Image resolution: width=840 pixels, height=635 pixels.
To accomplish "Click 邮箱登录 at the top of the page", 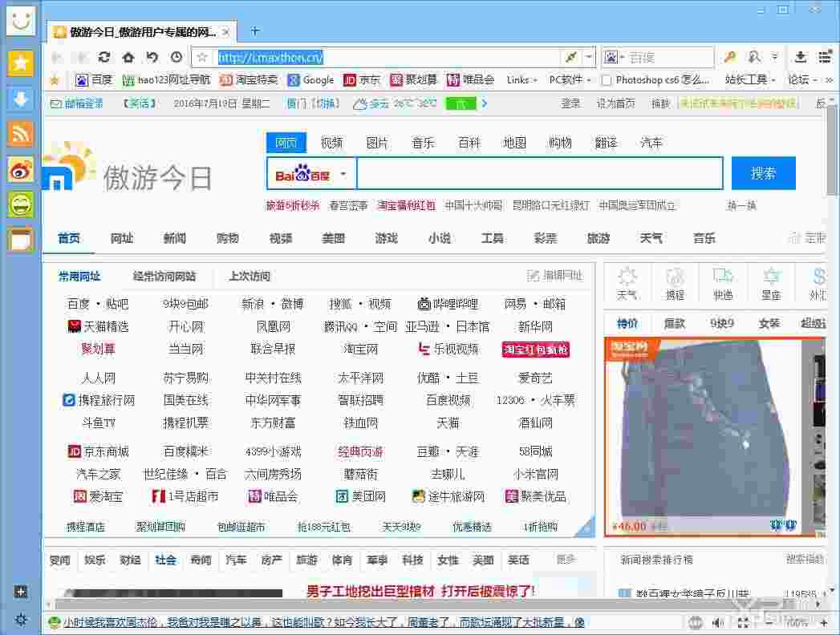I will (x=77, y=103).
